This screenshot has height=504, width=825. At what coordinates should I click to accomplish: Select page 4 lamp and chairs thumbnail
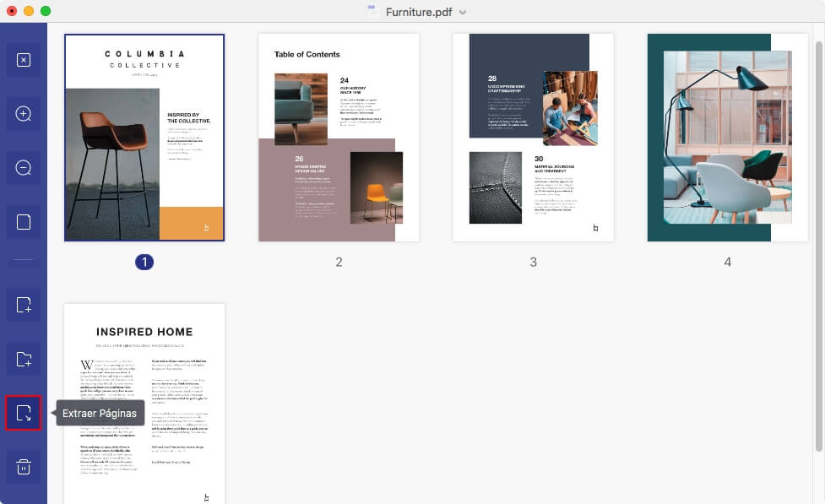(728, 138)
